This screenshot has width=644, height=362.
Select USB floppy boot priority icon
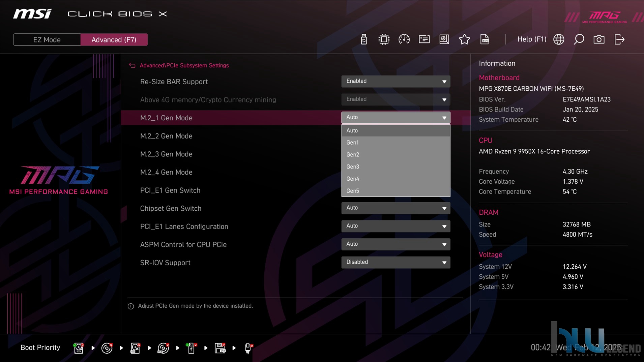(220, 348)
